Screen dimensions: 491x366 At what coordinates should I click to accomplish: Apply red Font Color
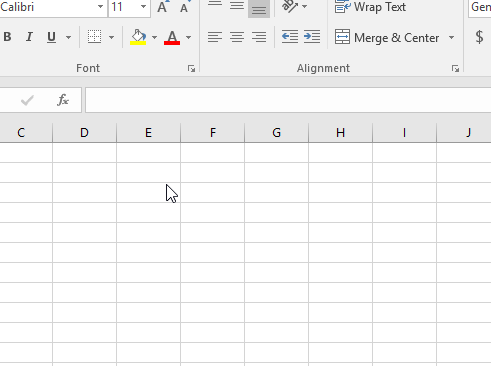(x=172, y=37)
